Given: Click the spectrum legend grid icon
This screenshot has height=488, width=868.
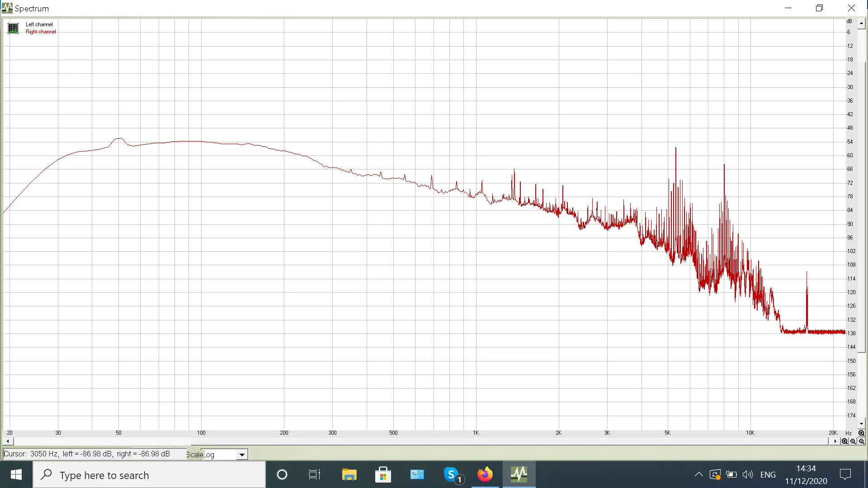Looking at the screenshot, I should click(13, 28).
